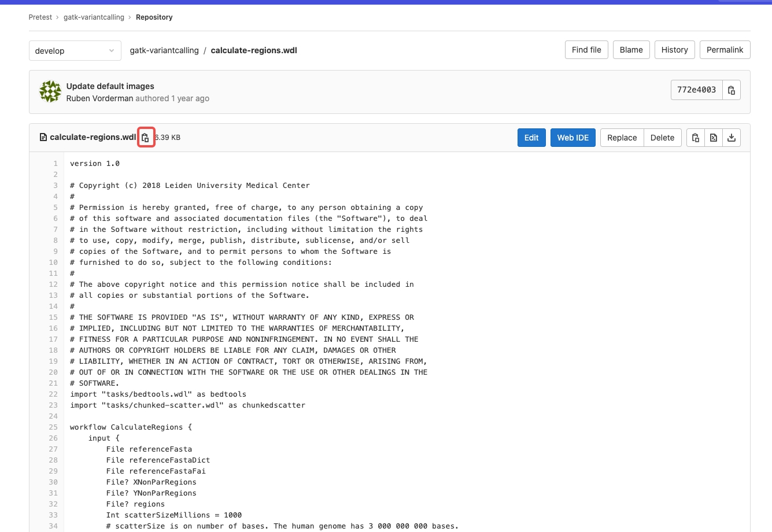
Task: Download the file with download icon
Action: click(x=732, y=138)
